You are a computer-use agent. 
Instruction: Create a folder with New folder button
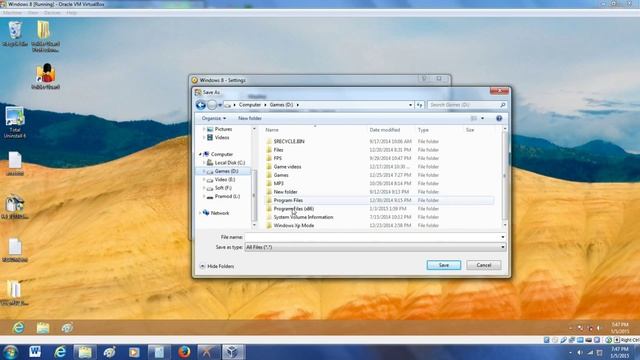[x=250, y=118]
